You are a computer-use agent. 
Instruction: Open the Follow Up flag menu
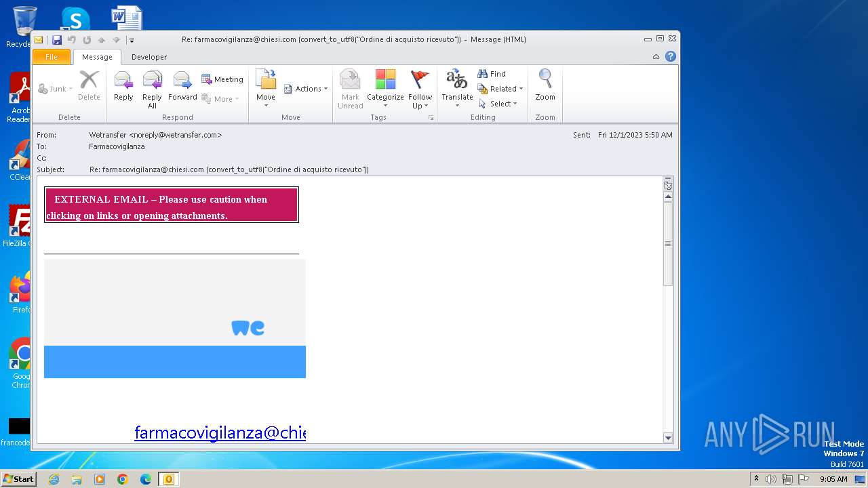click(420, 89)
